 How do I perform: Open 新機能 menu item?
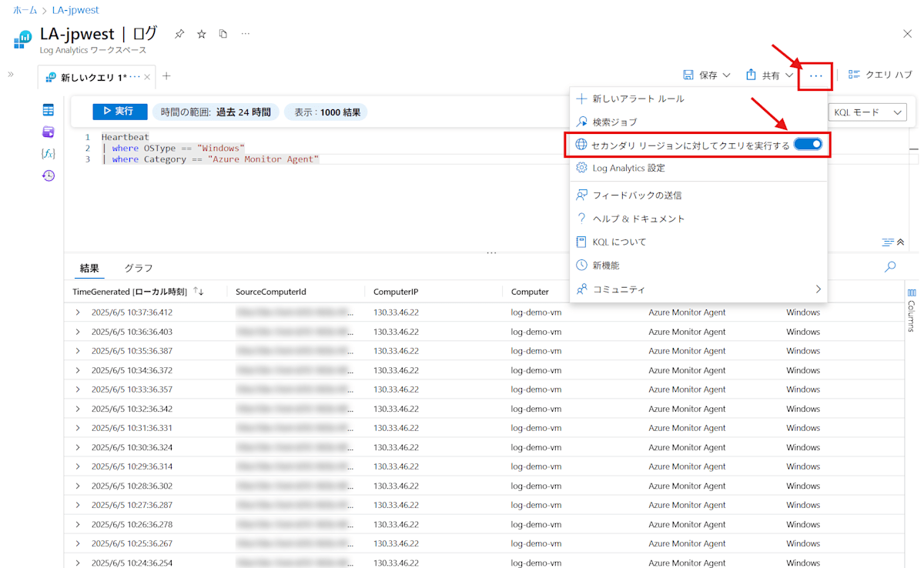click(698, 265)
